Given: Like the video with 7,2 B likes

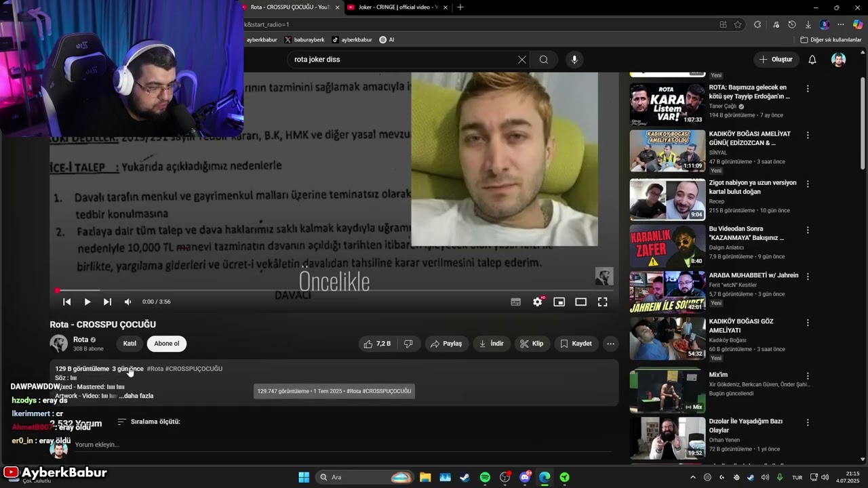Looking at the screenshot, I should [x=376, y=344].
